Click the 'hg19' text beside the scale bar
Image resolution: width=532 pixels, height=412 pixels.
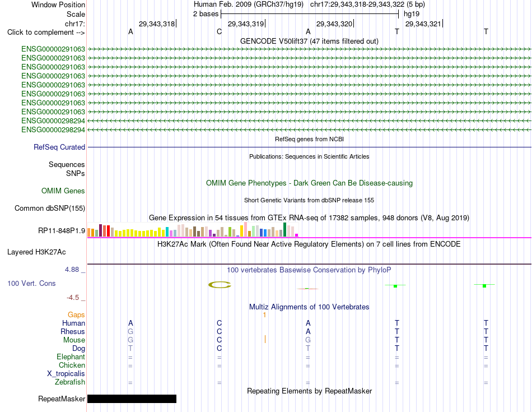[x=412, y=14]
